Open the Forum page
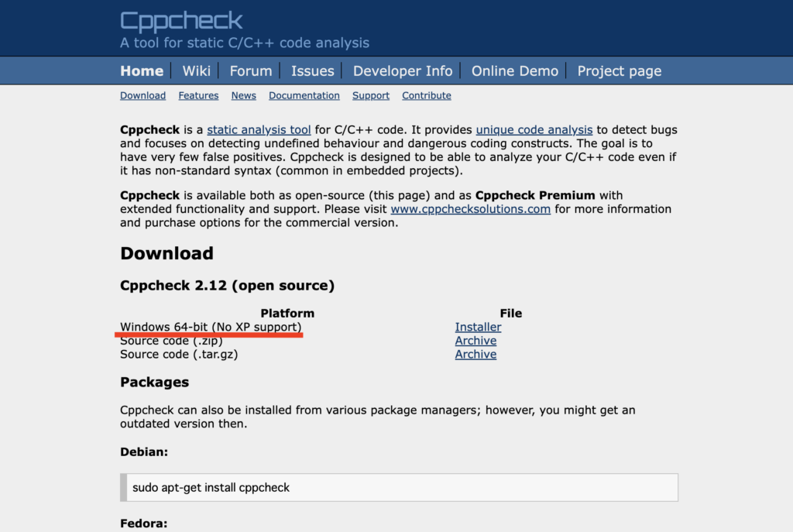 [250, 70]
